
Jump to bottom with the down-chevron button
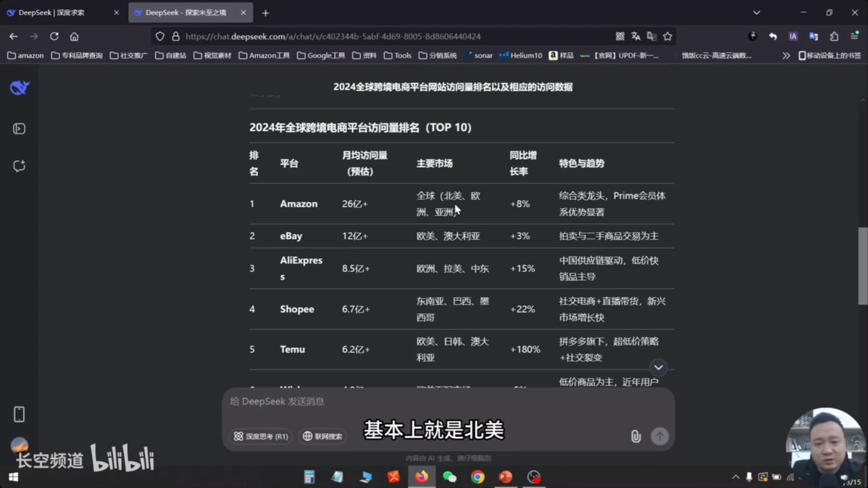658,367
